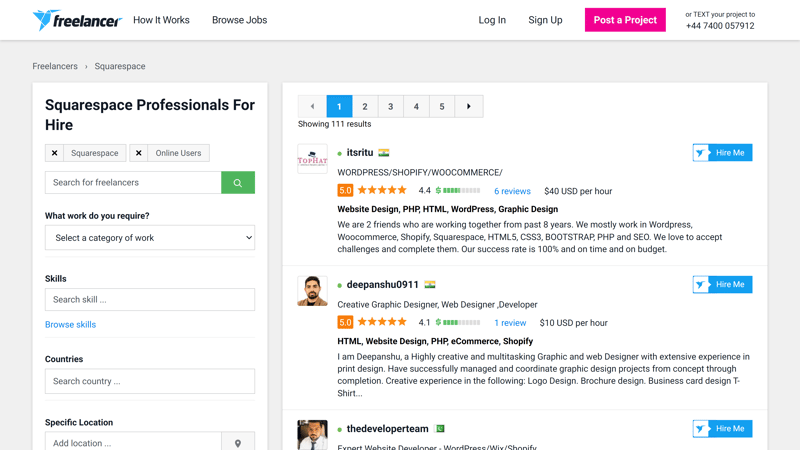View itsritu's 6 reviews

[x=512, y=191]
